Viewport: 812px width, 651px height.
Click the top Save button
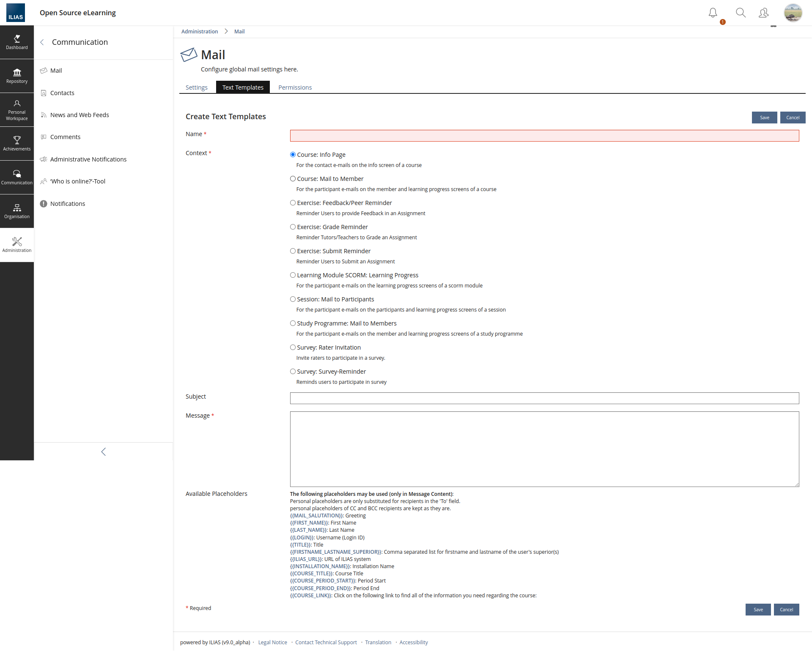764,118
